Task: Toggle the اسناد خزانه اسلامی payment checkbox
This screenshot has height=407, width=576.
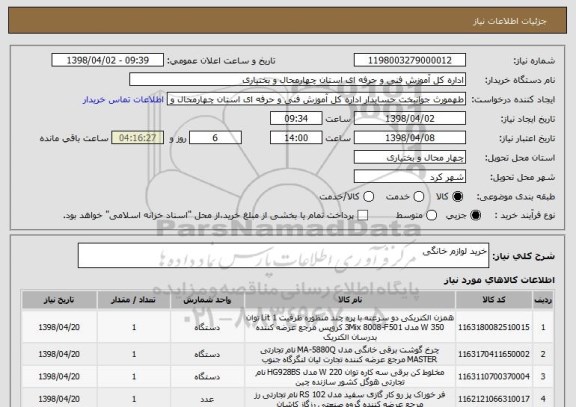Action: coord(363,215)
